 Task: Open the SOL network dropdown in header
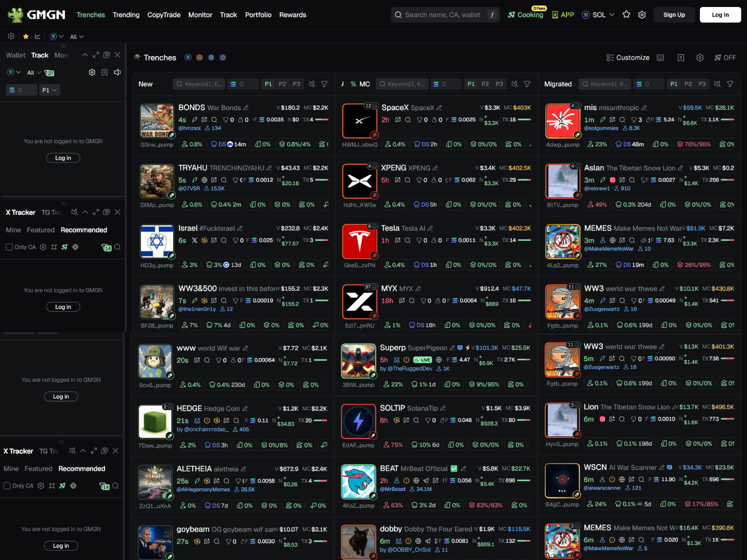point(598,14)
